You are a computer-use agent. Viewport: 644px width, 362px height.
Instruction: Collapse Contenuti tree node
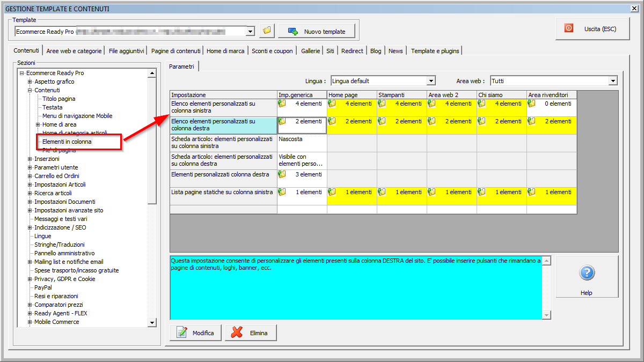coord(30,90)
